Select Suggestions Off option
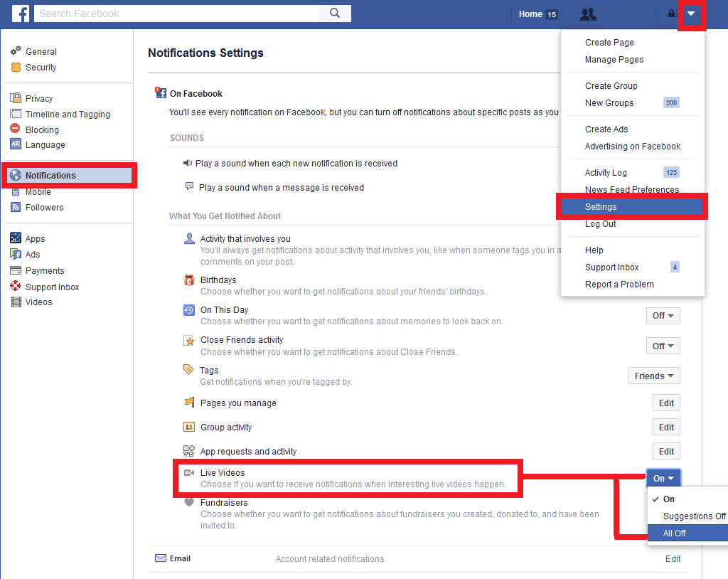Viewport: 728px width, 579px height. point(687,516)
